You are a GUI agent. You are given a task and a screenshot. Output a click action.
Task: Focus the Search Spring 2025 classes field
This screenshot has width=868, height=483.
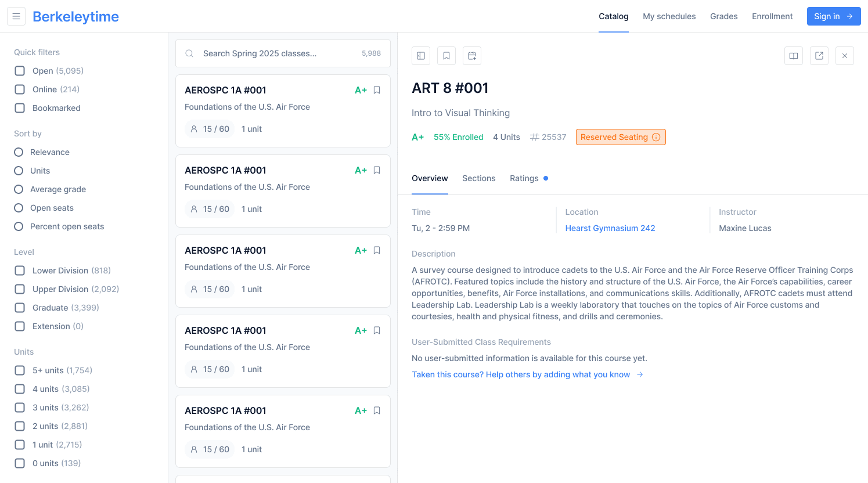(283, 53)
